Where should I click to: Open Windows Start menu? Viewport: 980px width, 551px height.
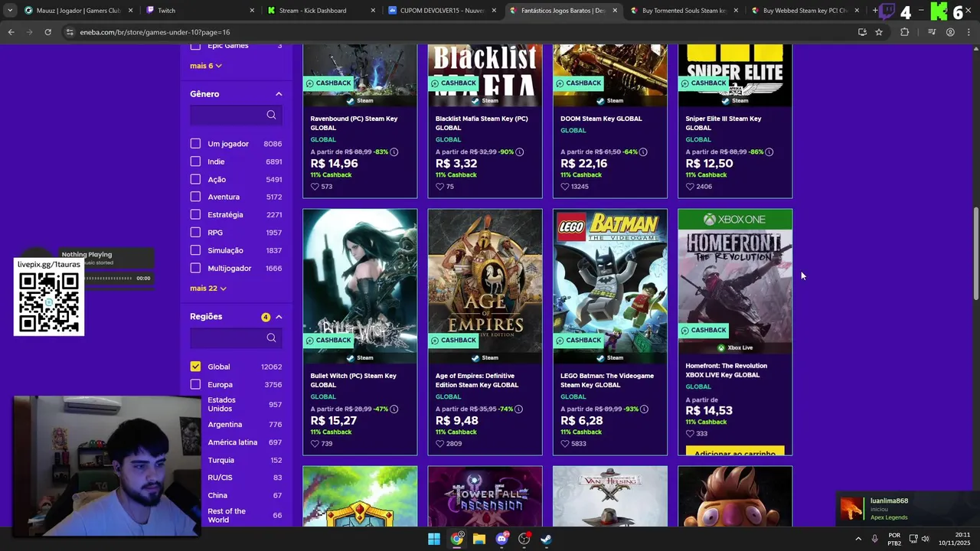(434, 539)
